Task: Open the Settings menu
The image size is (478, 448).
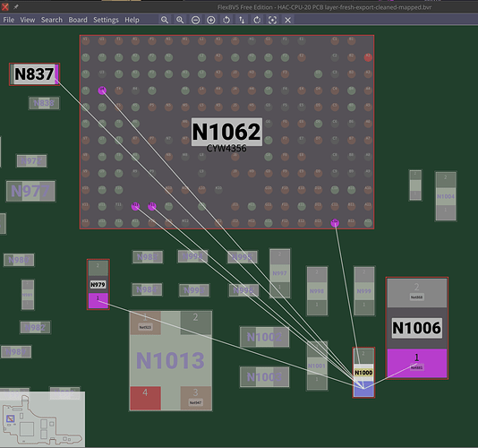Action: tap(106, 20)
